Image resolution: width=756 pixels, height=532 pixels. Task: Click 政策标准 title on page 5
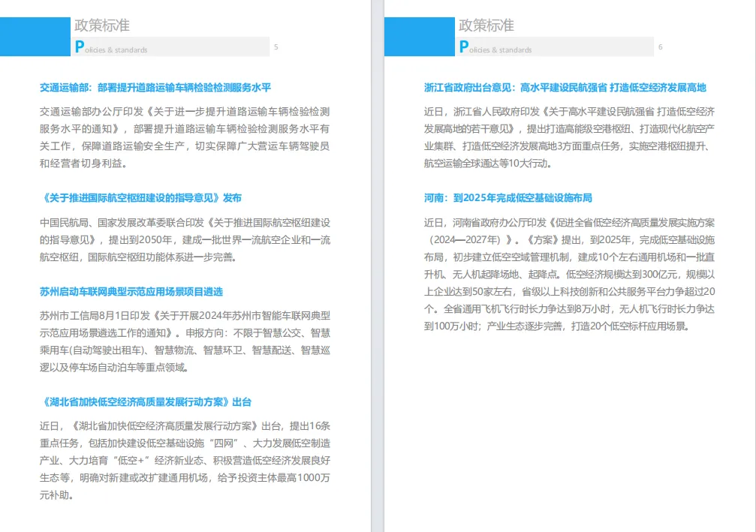102,26
